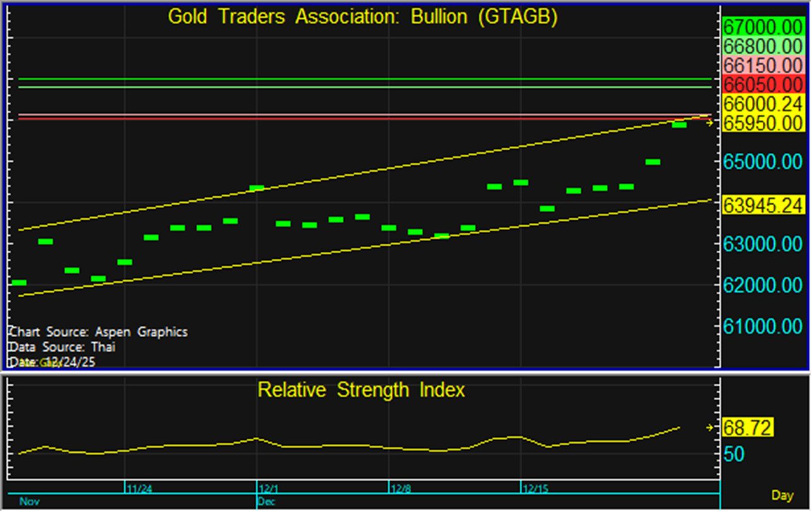Viewport: 812px width, 512px height.
Task: Select the 61000.00 axis value
Action: point(762,326)
